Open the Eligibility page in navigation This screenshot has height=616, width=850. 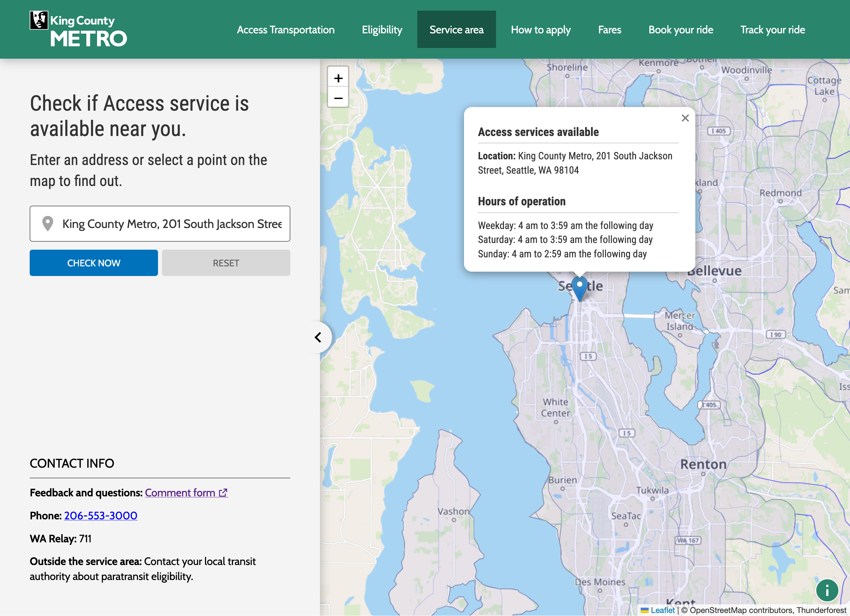point(382,29)
